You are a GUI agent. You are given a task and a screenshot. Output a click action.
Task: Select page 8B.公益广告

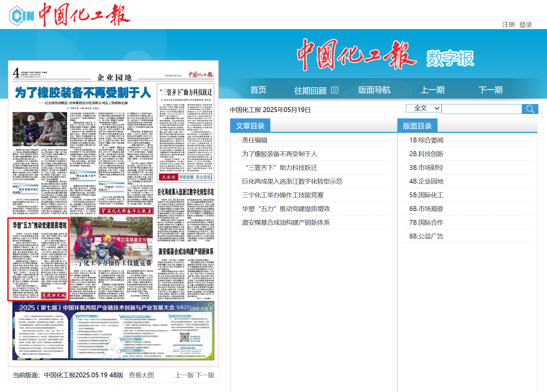426,236
